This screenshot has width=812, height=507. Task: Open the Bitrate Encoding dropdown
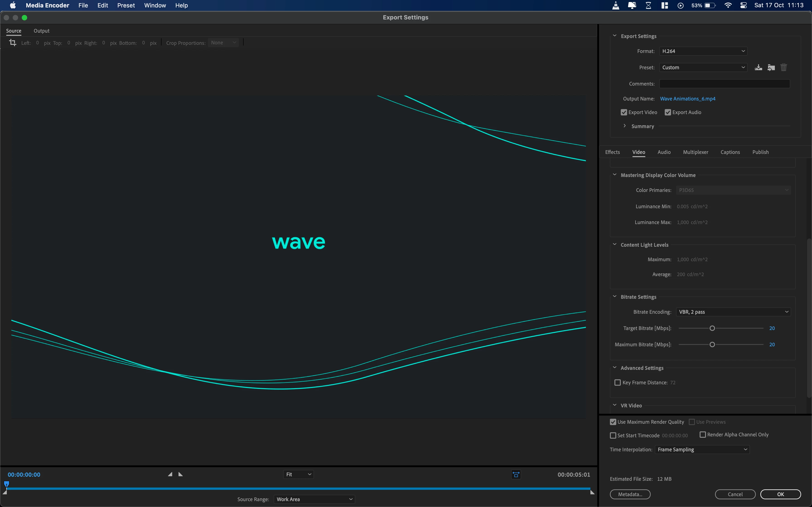733,312
